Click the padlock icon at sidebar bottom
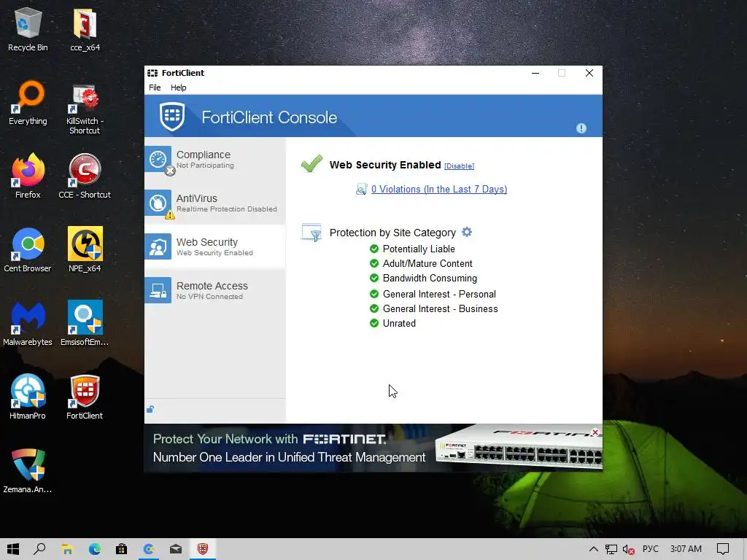The width and height of the screenshot is (747, 560). [x=150, y=409]
